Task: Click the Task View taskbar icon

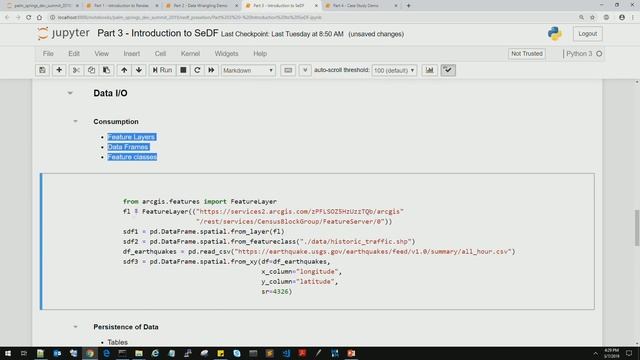Action: click(x=24, y=353)
